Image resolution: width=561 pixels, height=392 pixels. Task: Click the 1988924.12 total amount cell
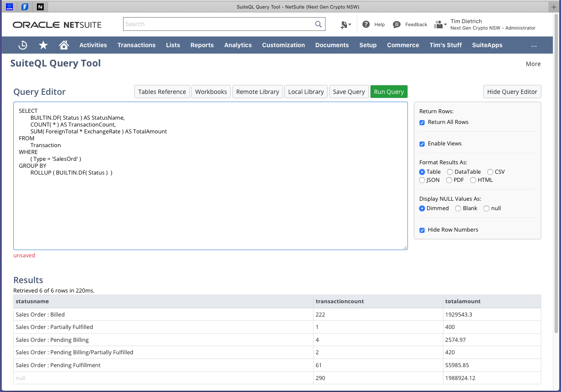pyautogui.click(x=492, y=378)
